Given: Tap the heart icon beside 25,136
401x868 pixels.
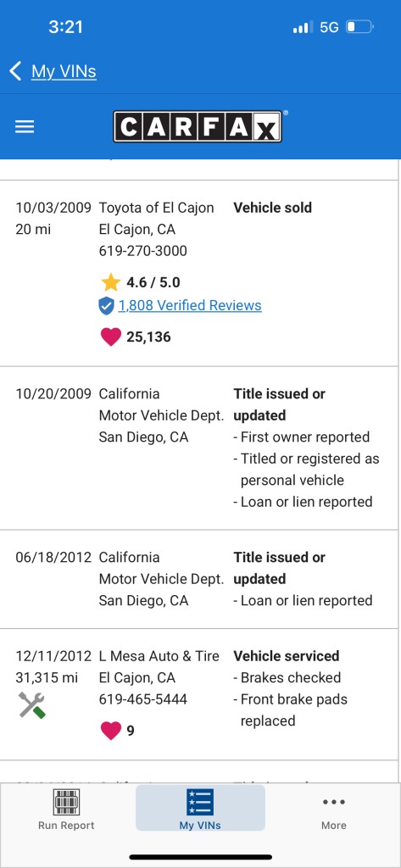Looking at the screenshot, I should 111,337.
